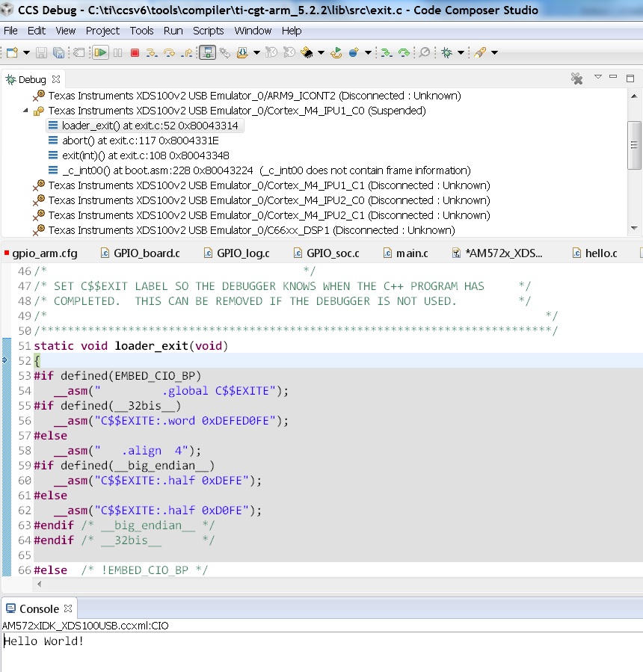
Task: Open the Scripts menu
Action: pos(208,31)
